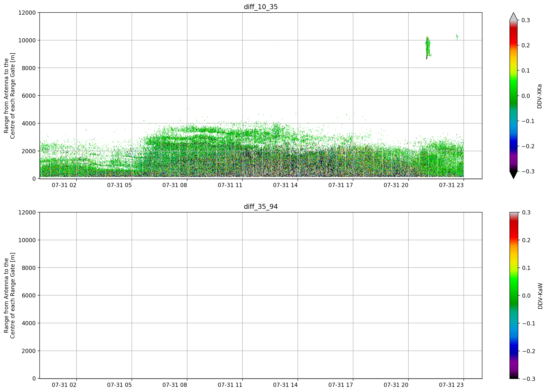
Task: Click the 07-31 23 label under the diff_35_94 plot
Action: click(x=451, y=385)
